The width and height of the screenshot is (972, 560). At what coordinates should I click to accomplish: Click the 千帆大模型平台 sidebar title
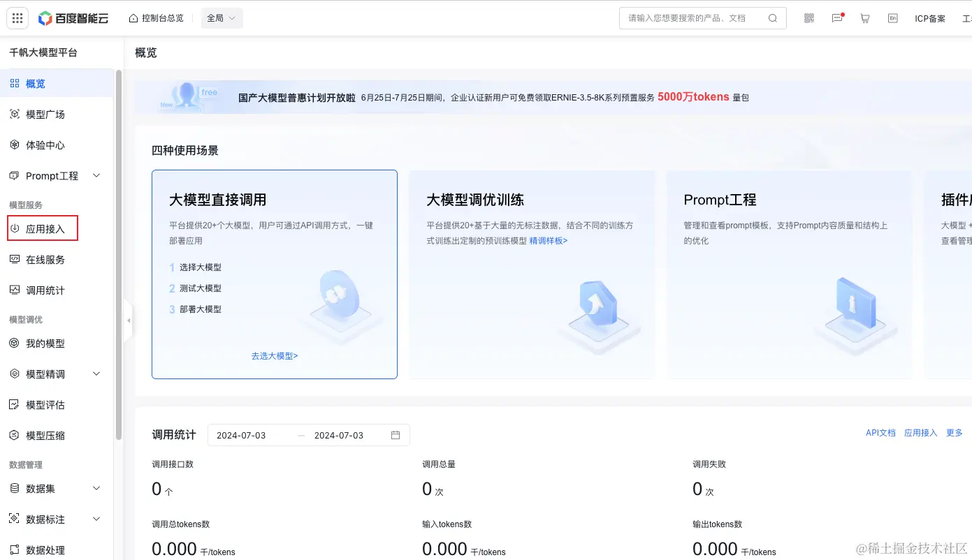[43, 52]
